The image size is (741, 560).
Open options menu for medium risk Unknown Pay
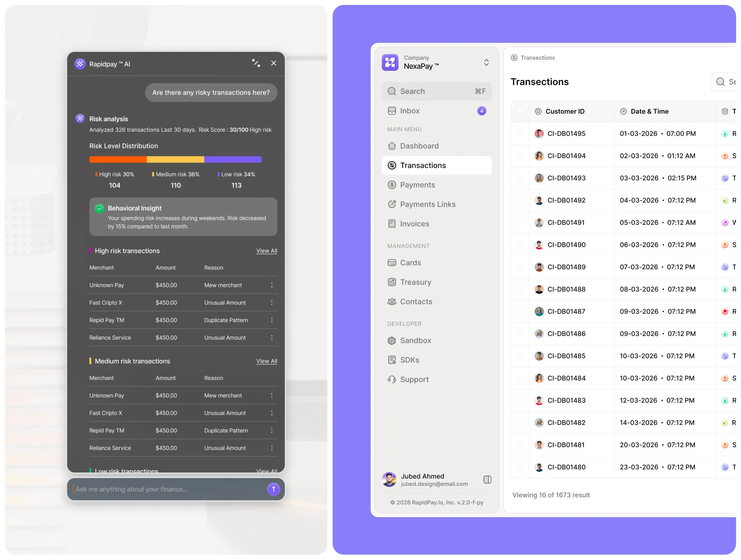272,395
